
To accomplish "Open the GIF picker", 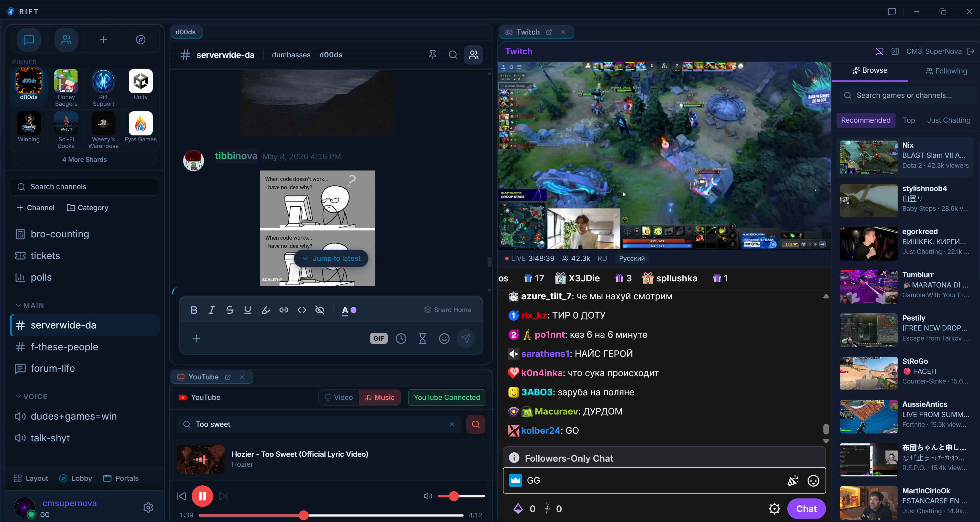I will [x=378, y=338].
